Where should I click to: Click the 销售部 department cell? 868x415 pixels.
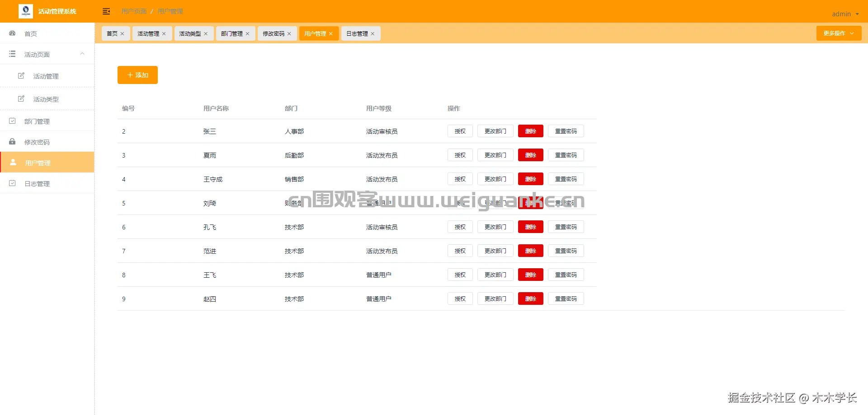(294, 179)
